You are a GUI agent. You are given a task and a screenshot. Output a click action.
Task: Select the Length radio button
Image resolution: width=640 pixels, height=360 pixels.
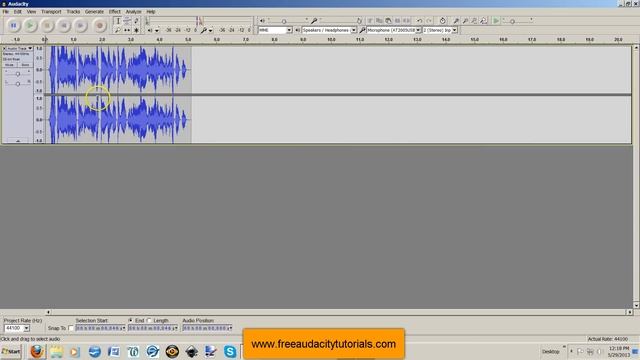(149, 321)
